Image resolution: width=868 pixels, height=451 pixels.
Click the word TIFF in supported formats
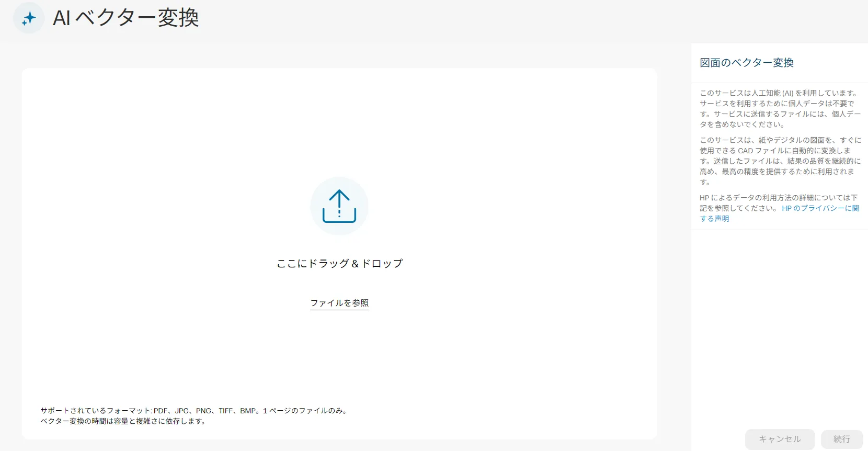click(225, 411)
